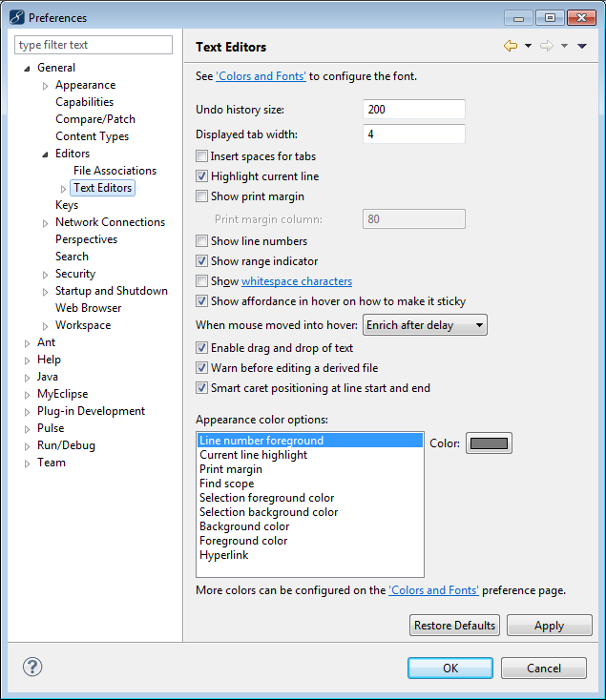Click the help question mark icon
Viewport: 606px width, 700px height.
(x=31, y=668)
